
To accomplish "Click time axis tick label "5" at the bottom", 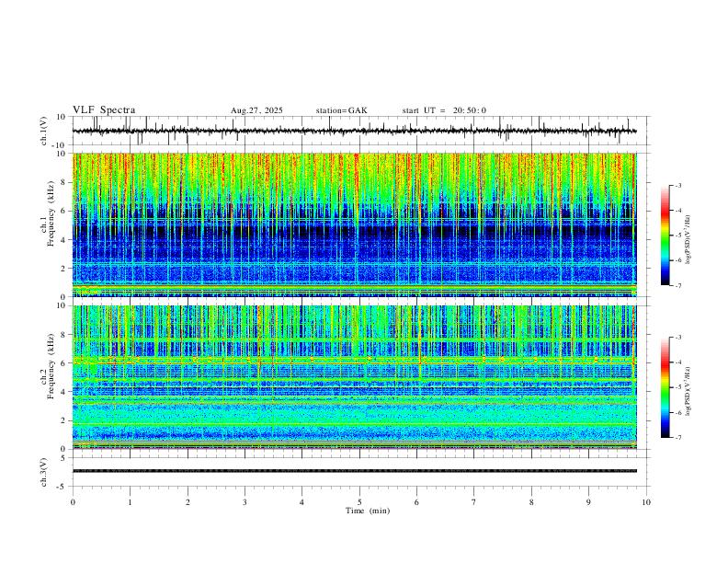I will coord(359,502).
